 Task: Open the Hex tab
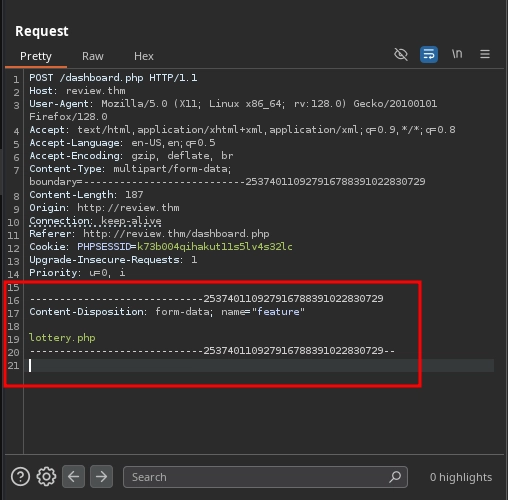click(144, 56)
